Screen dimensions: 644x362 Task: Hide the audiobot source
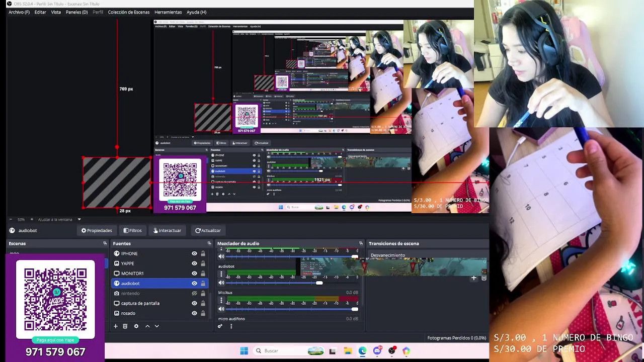tap(194, 284)
